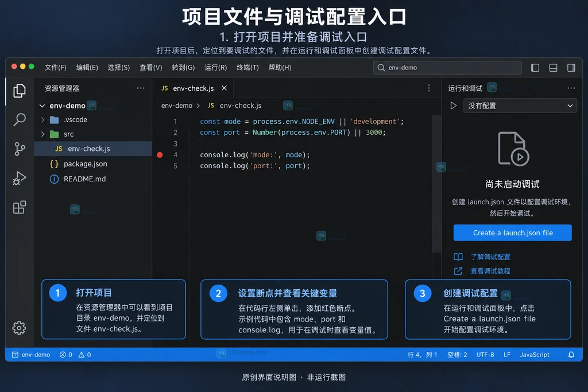Viewport: 588px width, 392px height.
Task: Open the 编辑(E) menu
Action: 87,68
